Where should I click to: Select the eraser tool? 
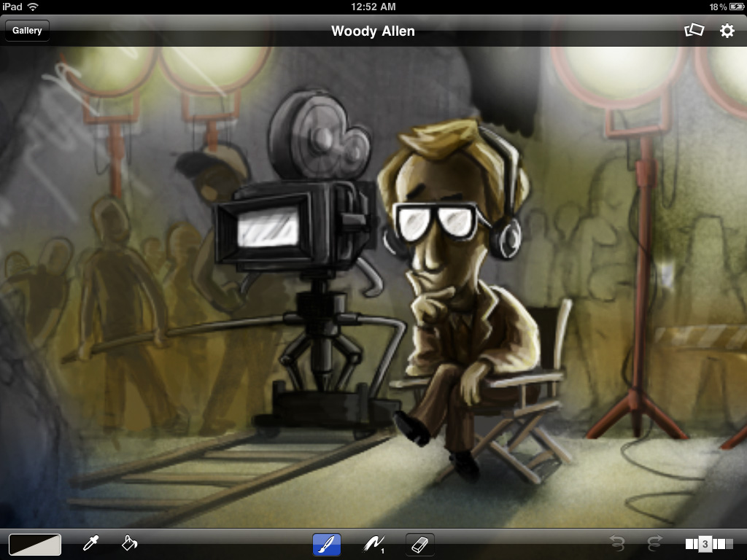pyautogui.click(x=419, y=544)
